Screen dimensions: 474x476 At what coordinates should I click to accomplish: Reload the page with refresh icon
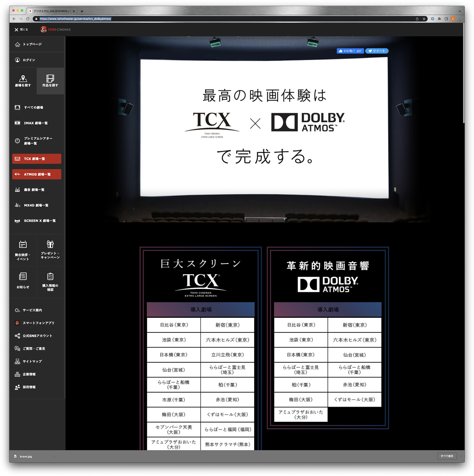click(x=27, y=19)
